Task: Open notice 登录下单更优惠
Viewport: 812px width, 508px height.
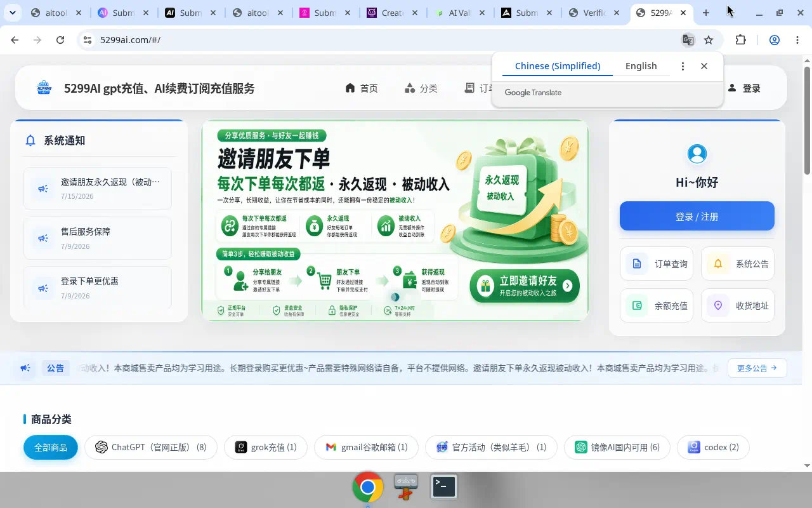Action: [98, 288]
